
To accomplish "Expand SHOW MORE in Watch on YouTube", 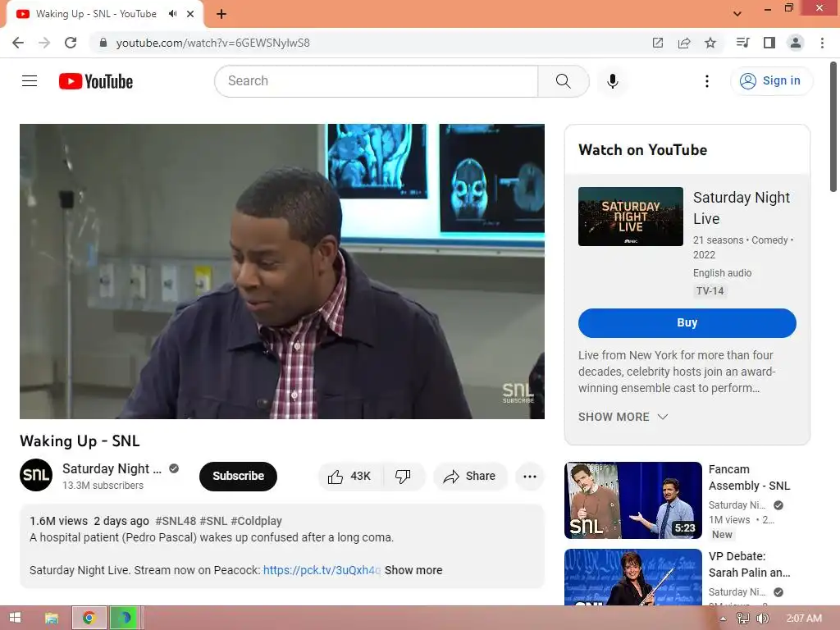I will coord(623,417).
